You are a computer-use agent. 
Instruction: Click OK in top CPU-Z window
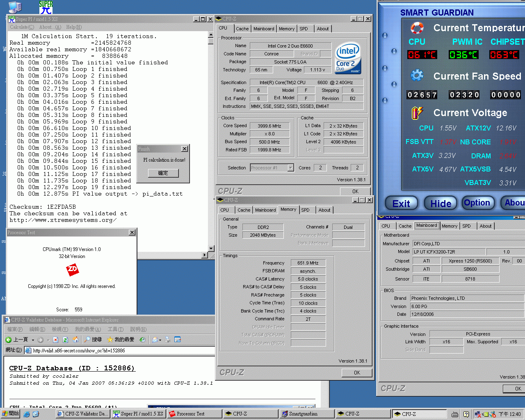point(355,192)
